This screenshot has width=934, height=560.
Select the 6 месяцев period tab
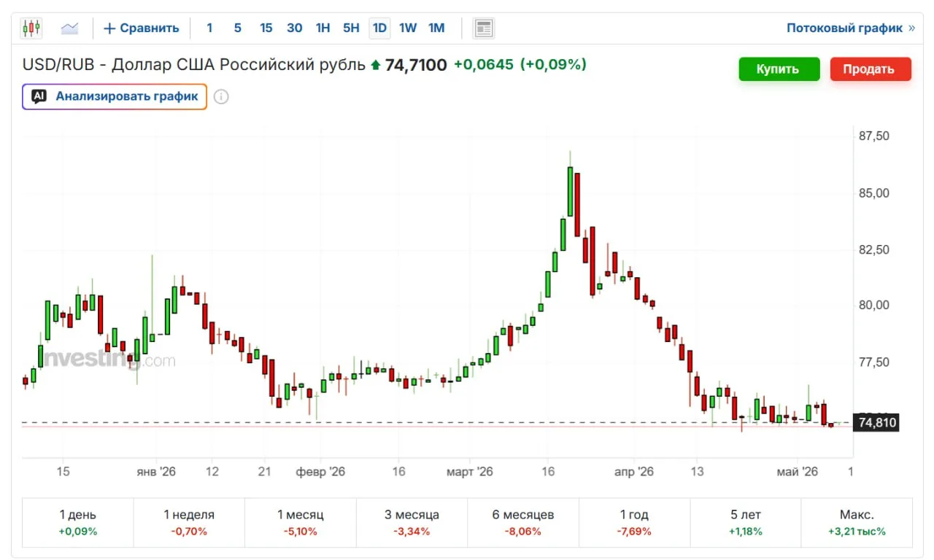pyautogui.click(x=523, y=522)
